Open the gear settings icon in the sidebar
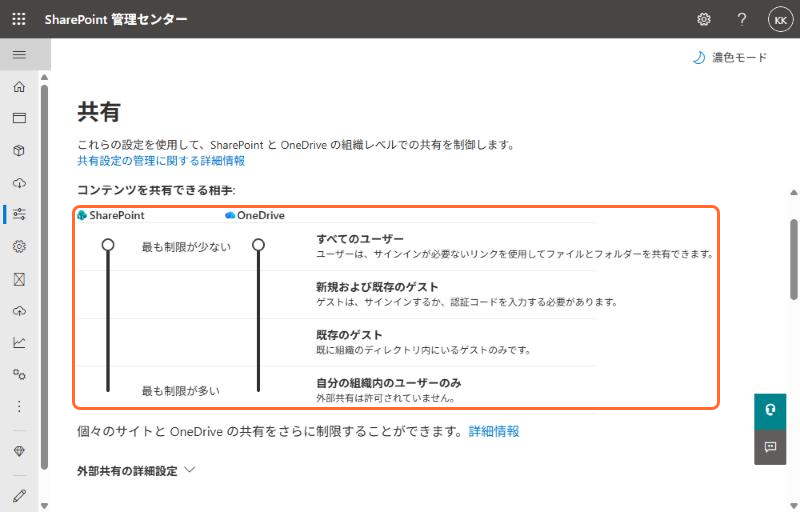The width and height of the screenshot is (800, 512). 19,246
